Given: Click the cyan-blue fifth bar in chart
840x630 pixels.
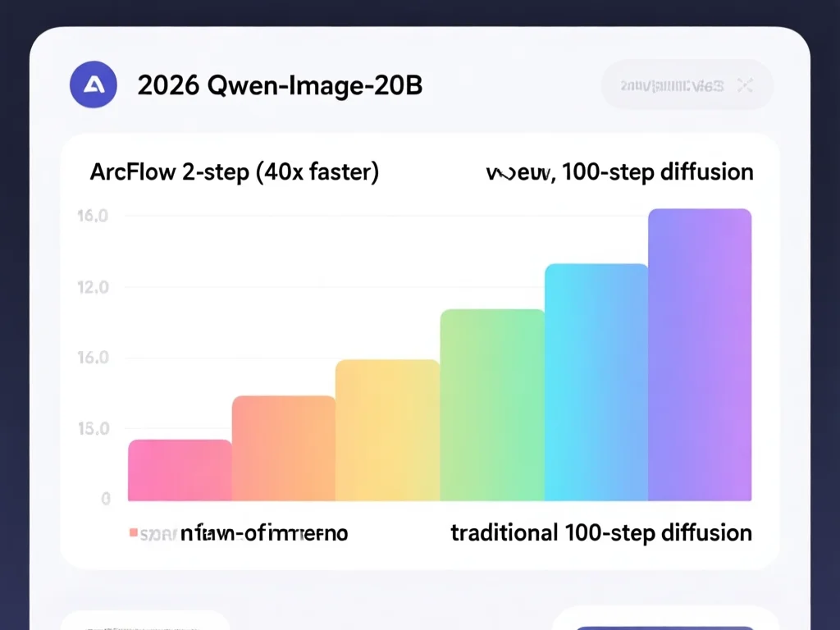Looking at the screenshot, I should 596,381.
